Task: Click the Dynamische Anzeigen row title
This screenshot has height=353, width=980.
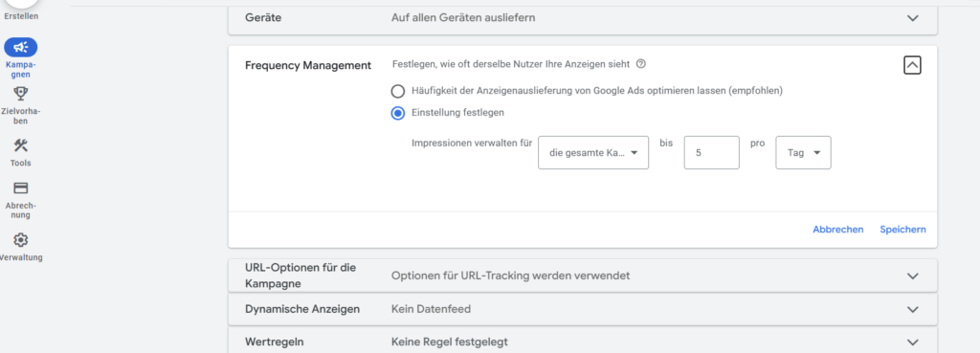Action: (x=302, y=309)
